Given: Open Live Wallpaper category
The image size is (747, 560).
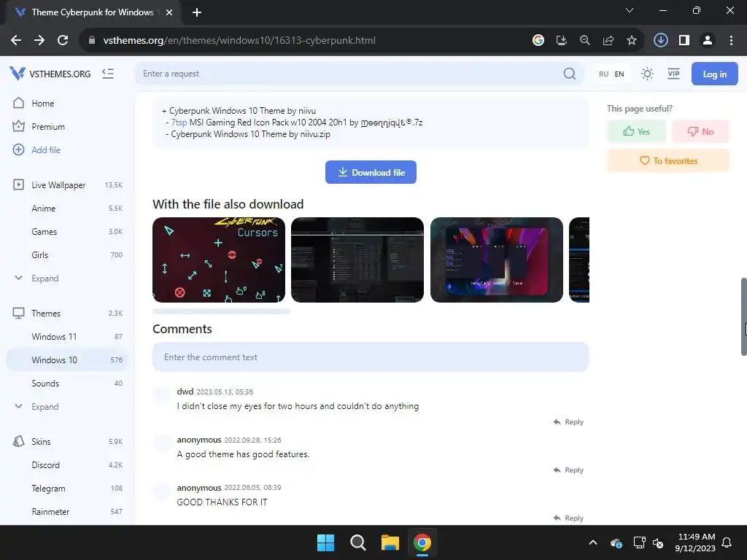Looking at the screenshot, I should point(67,184).
